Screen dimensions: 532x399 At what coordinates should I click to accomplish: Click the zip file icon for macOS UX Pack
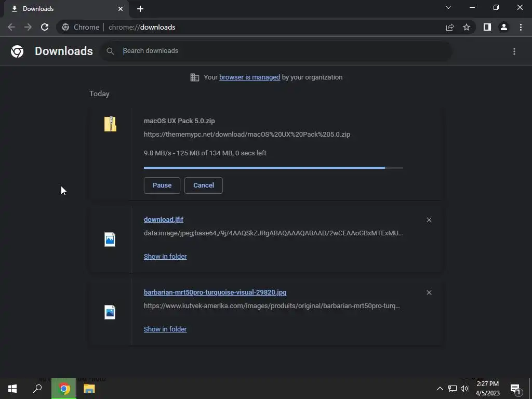pos(110,124)
